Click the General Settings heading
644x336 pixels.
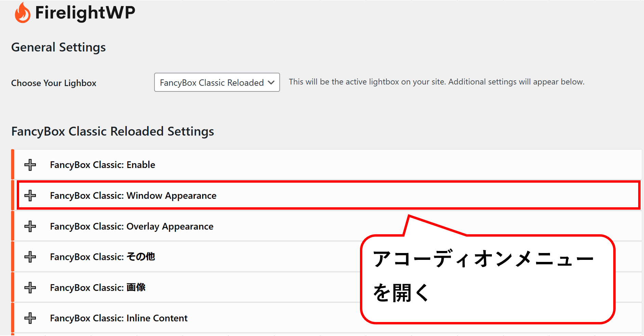(58, 47)
